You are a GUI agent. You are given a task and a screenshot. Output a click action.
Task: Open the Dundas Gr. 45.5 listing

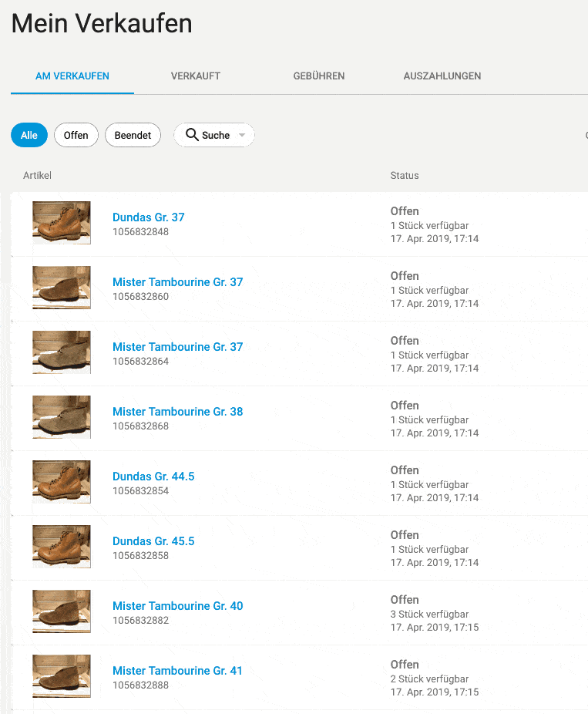coord(153,541)
